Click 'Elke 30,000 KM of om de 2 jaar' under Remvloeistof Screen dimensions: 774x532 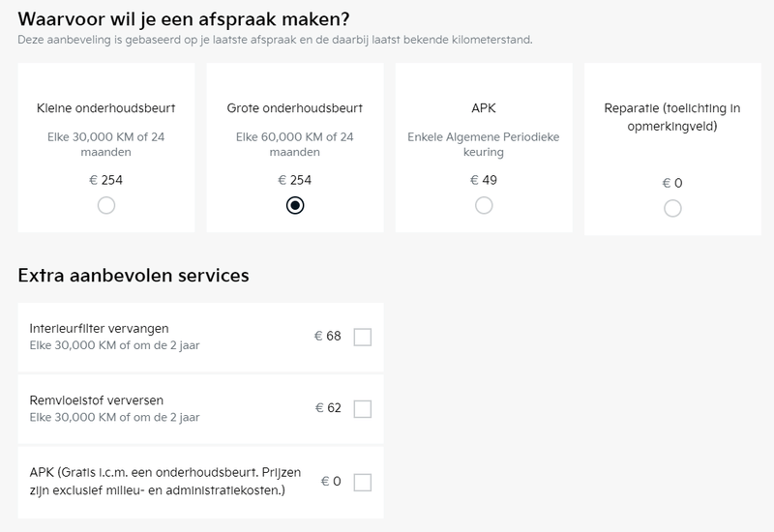click(x=114, y=418)
